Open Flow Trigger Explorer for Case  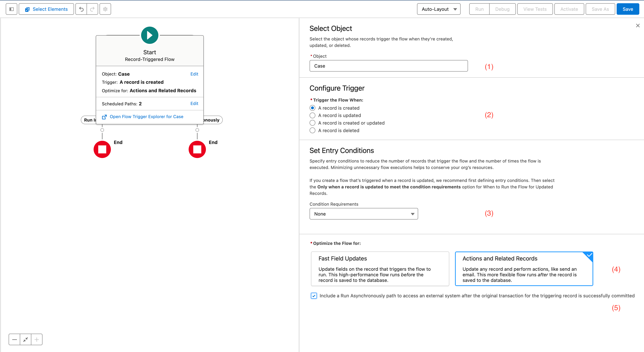click(146, 117)
